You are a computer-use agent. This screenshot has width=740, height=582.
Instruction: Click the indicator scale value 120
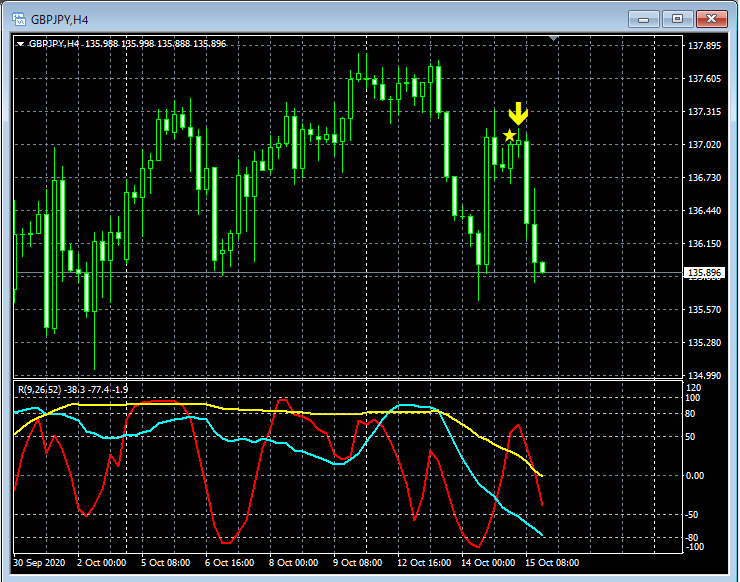click(694, 388)
